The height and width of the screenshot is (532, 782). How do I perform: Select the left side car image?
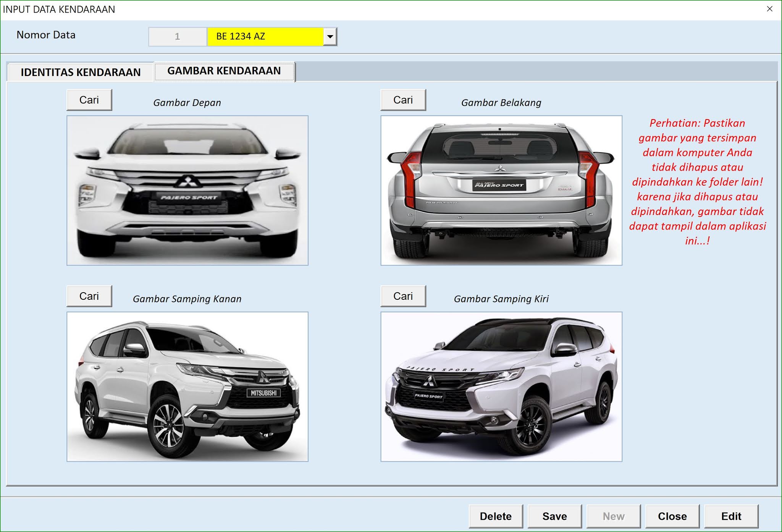click(501, 386)
